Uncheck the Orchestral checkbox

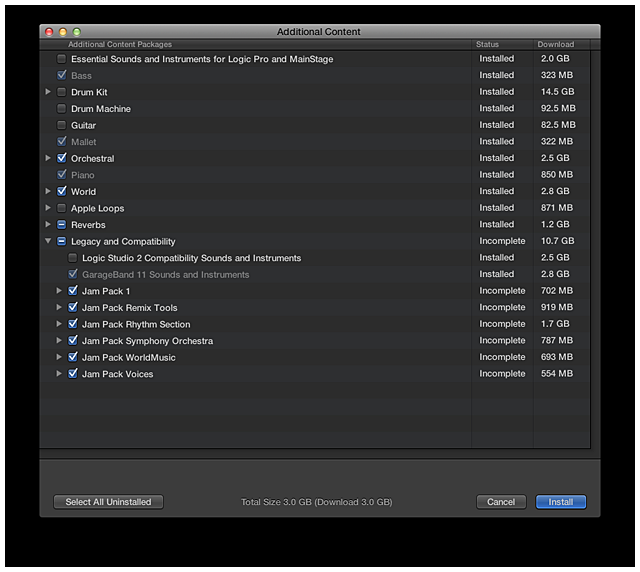click(61, 158)
